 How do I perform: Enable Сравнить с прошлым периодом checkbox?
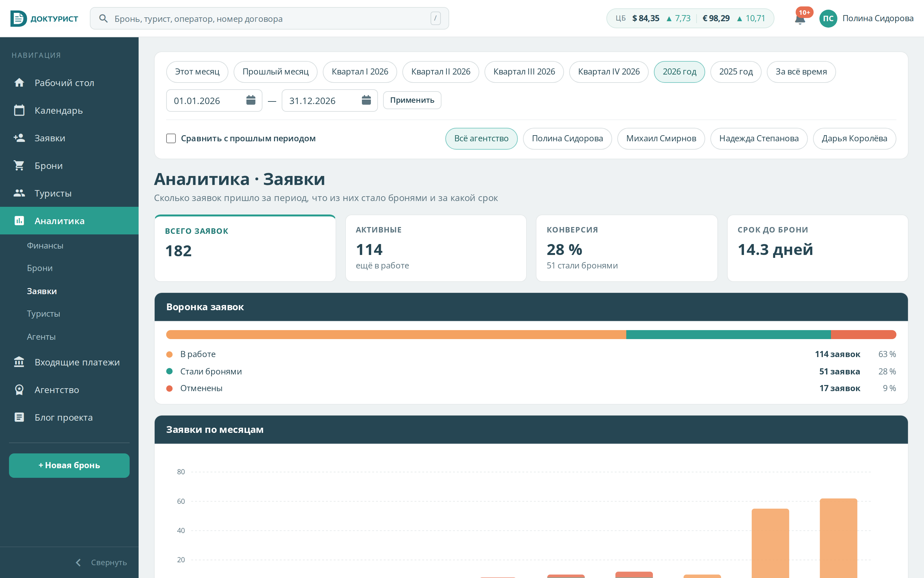(x=171, y=138)
